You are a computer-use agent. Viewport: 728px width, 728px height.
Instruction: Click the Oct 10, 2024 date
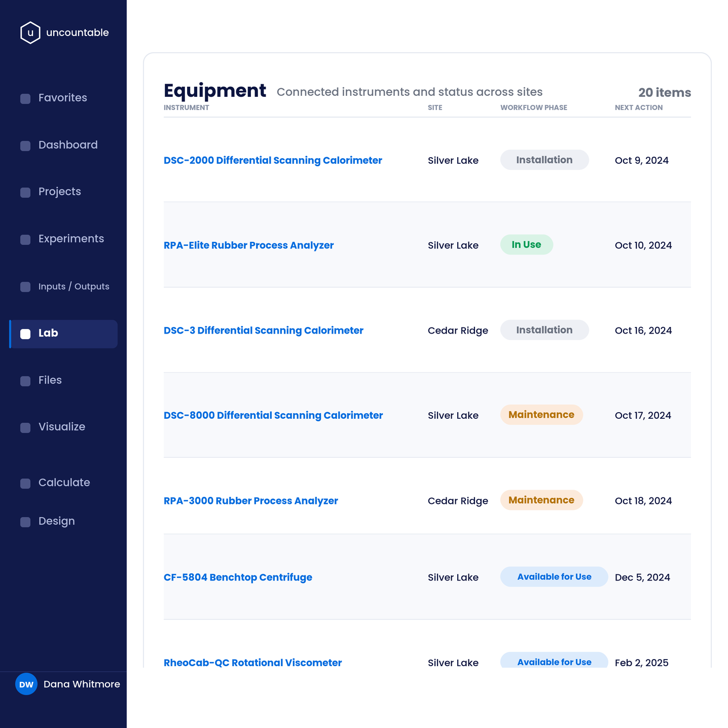(x=643, y=245)
